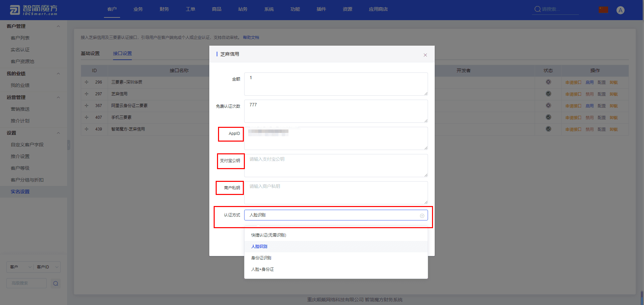Open 客户列表 in sidebar

(20, 38)
